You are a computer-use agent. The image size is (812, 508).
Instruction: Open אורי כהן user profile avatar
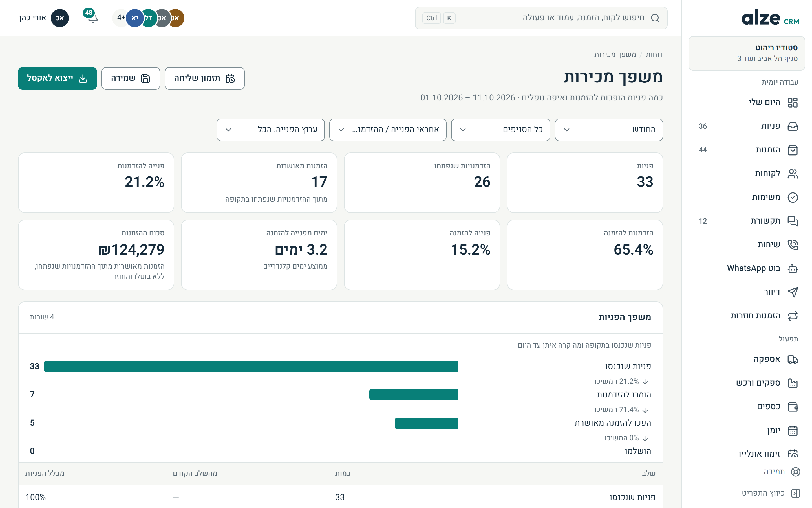[x=59, y=18]
